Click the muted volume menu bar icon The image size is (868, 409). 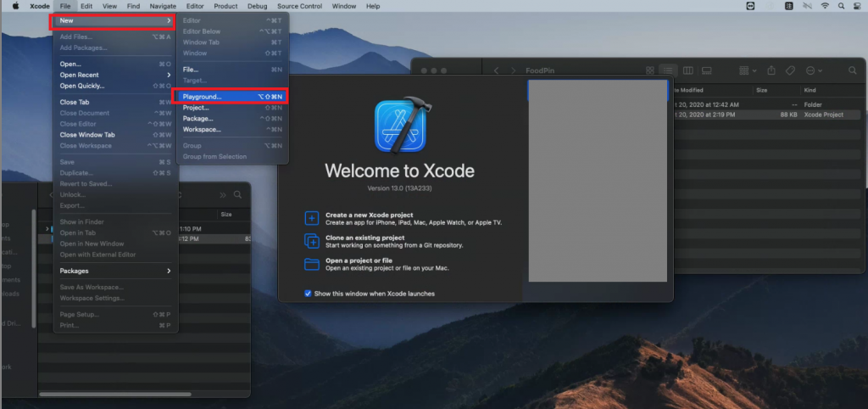807,6
